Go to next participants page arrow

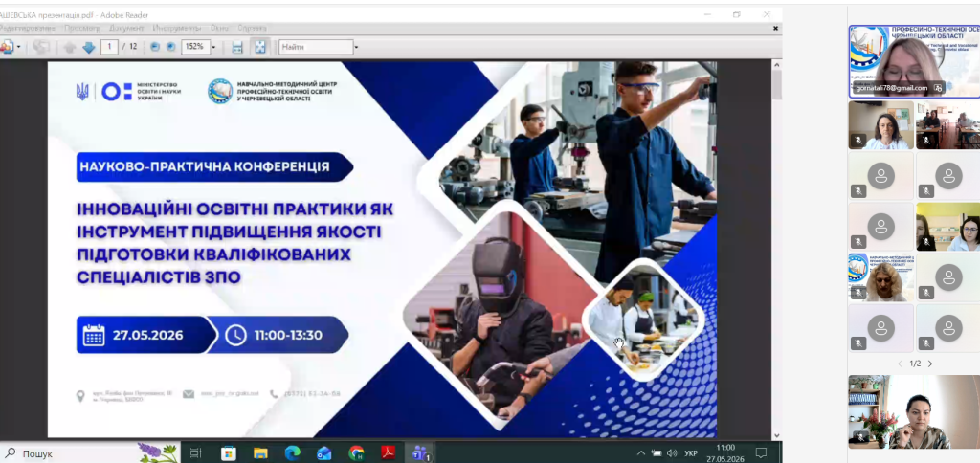pos(930,364)
